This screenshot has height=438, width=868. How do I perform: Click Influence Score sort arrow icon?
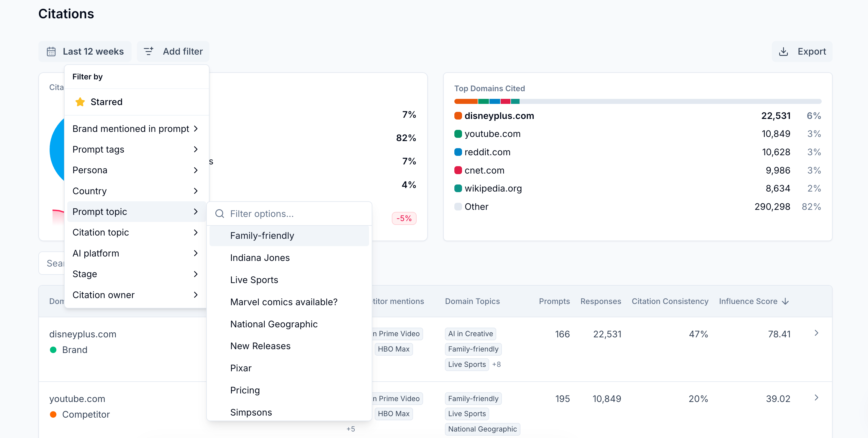(x=785, y=301)
